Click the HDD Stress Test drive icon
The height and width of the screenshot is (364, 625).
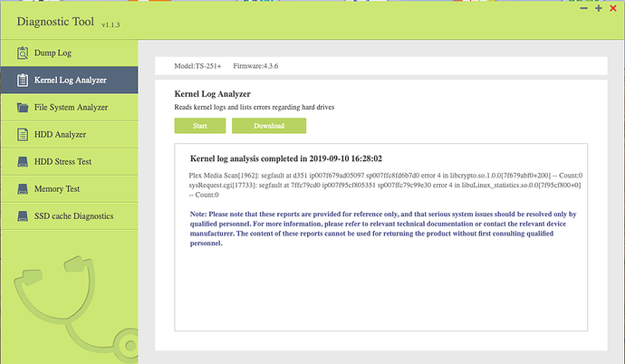pos(23,162)
